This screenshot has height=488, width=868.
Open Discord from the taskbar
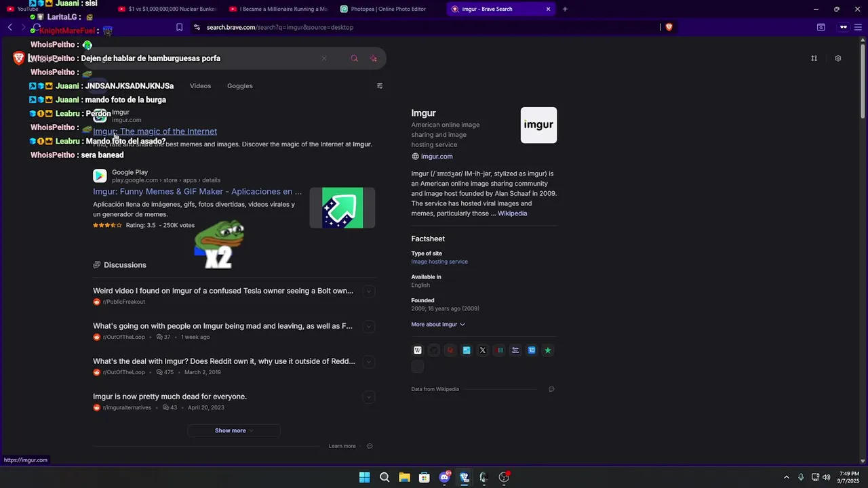point(445,477)
